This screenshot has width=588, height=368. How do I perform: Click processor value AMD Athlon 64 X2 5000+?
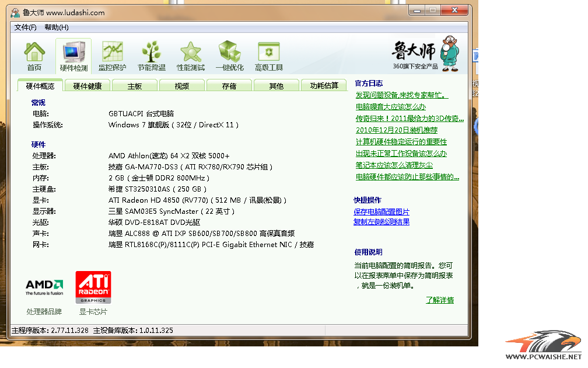169,156
